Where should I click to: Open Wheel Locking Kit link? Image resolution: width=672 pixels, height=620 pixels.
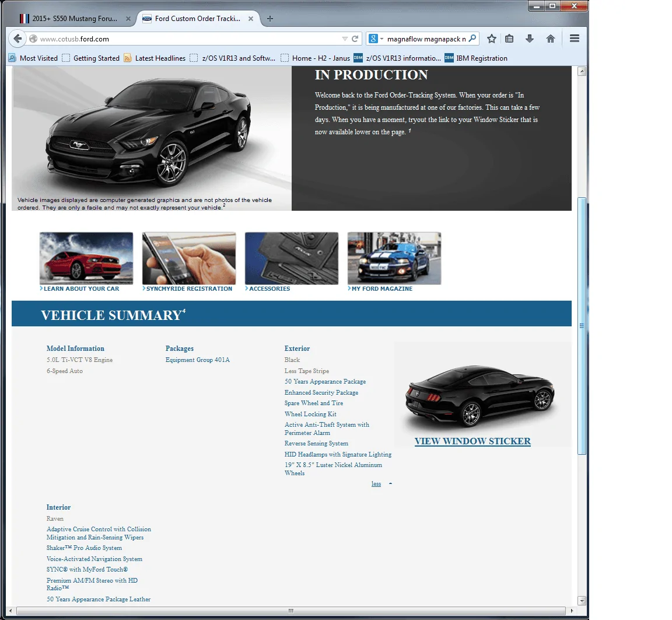310,414
